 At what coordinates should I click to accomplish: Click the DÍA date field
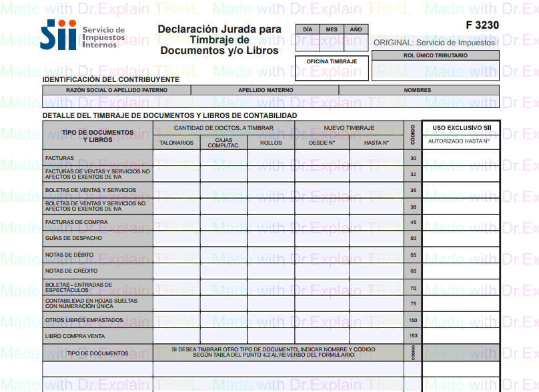tap(308, 43)
